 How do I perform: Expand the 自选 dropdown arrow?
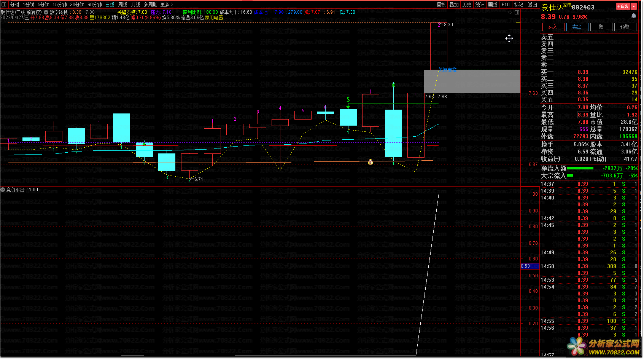pyautogui.click(x=634, y=6)
